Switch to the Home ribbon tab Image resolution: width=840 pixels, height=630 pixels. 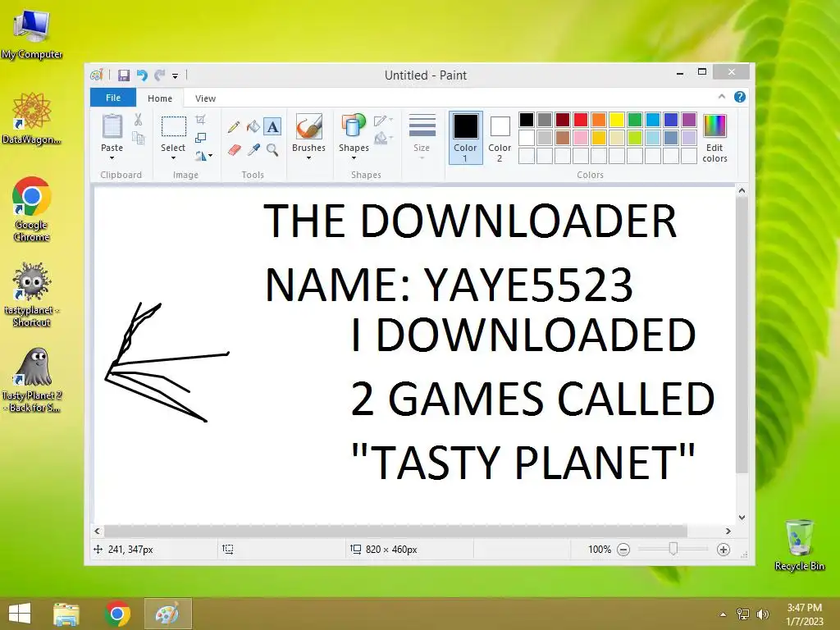tap(160, 98)
